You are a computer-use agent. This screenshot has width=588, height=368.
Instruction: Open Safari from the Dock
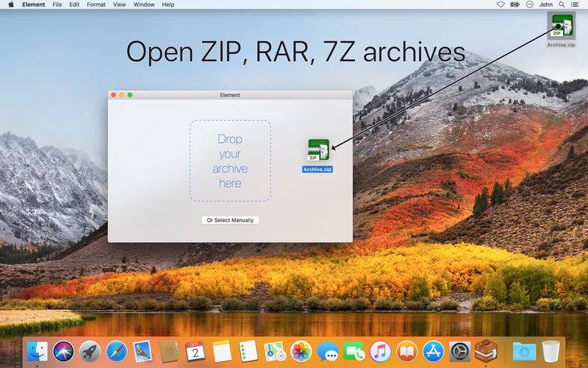click(117, 352)
